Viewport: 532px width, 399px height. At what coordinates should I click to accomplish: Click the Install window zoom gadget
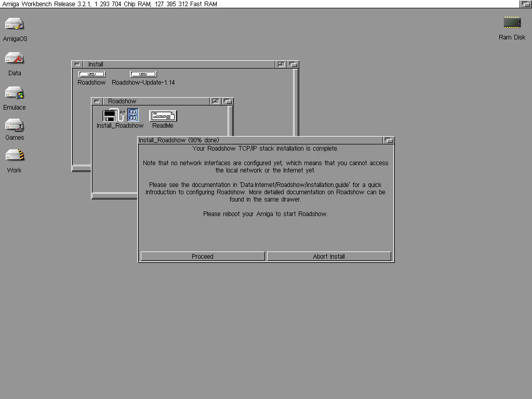(x=281, y=64)
